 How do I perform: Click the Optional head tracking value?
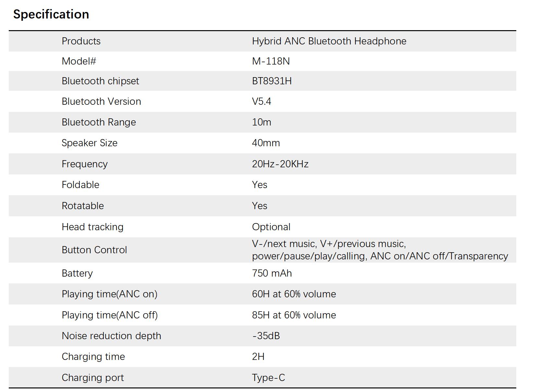271,227
